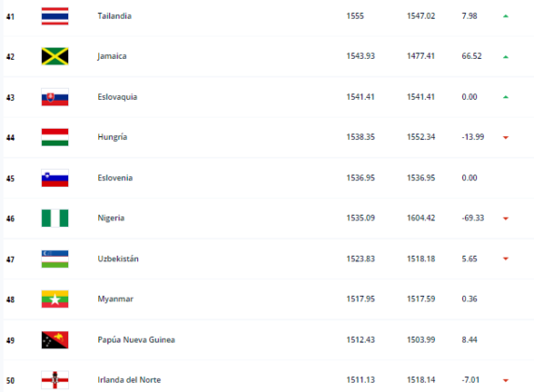Select Myanmar's total points 1517.95

coord(360,299)
